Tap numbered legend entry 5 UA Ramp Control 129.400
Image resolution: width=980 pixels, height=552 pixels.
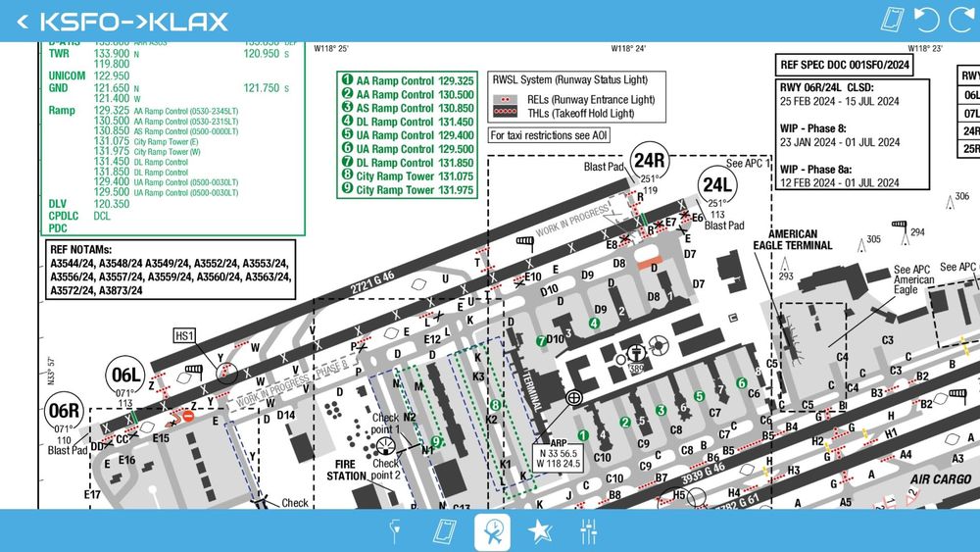(x=407, y=135)
